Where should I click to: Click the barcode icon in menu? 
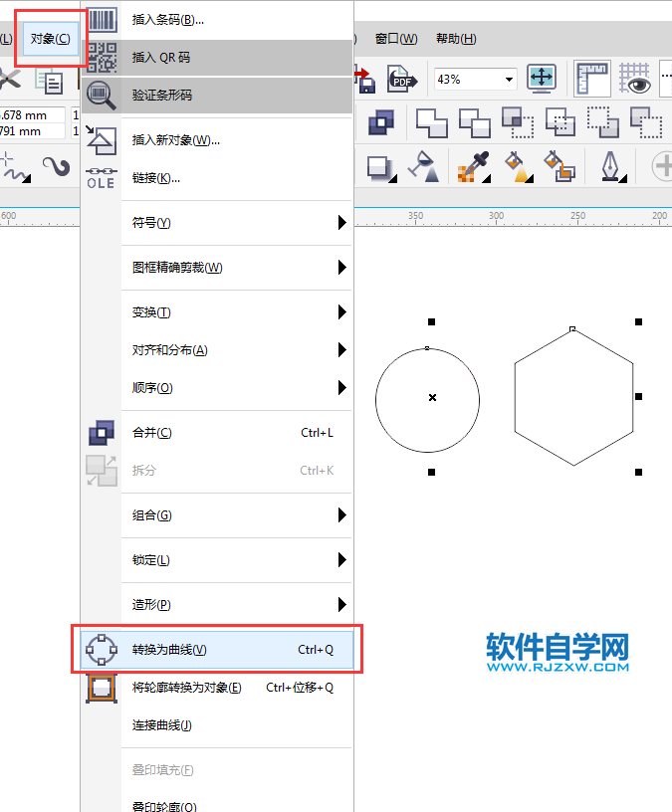103,20
